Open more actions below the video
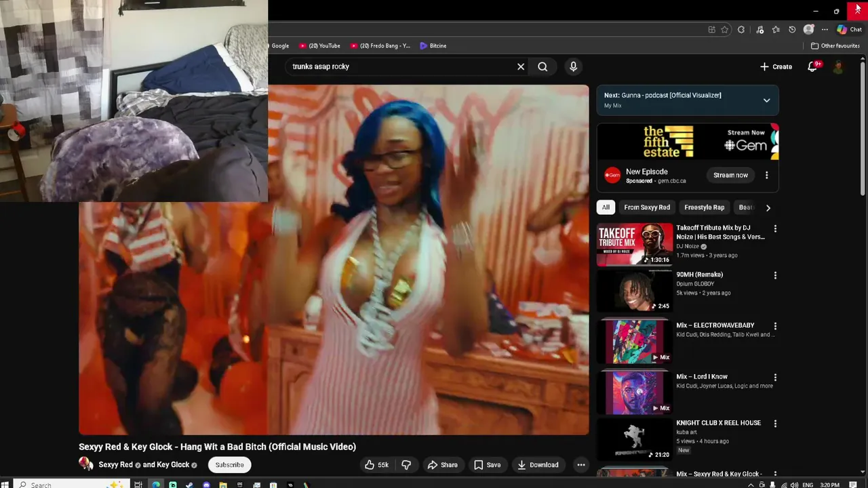 click(x=580, y=465)
